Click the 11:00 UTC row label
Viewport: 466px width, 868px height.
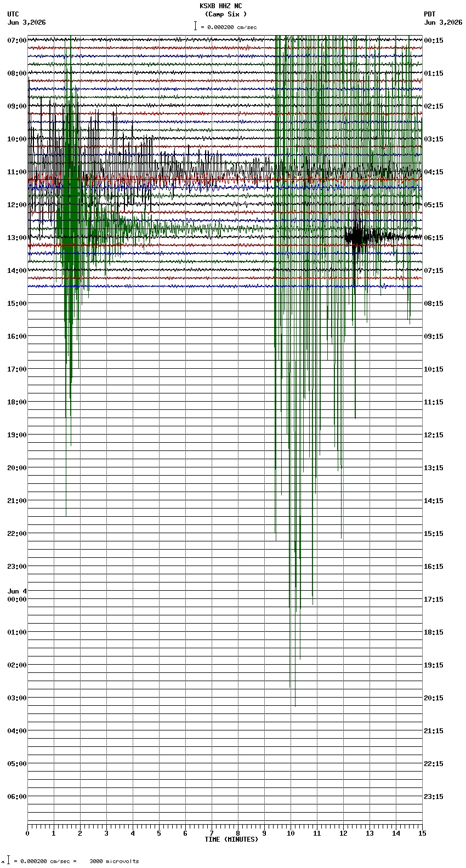(x=17, y=172)
